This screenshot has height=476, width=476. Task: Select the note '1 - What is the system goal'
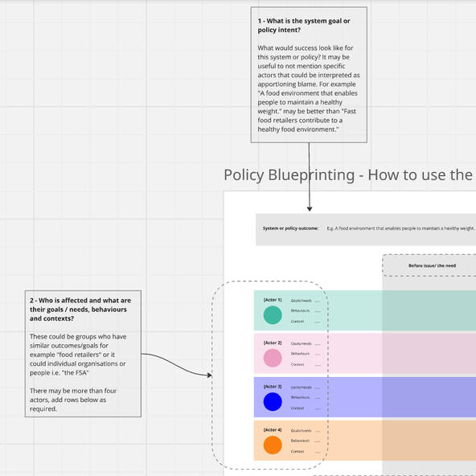(x=309, y=75)
